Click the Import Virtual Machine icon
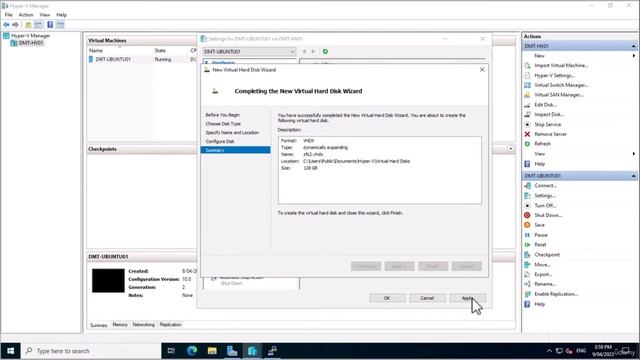This screenshot has height=360, width=640. (527, 65)
